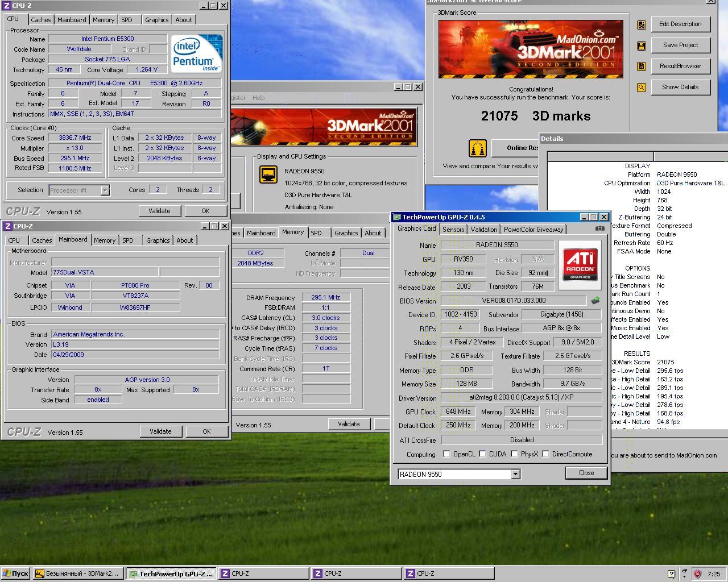Open the Help menu in 3DMark window
The width and height of the screenshot is (728, 582).
[x=258, y=98]
